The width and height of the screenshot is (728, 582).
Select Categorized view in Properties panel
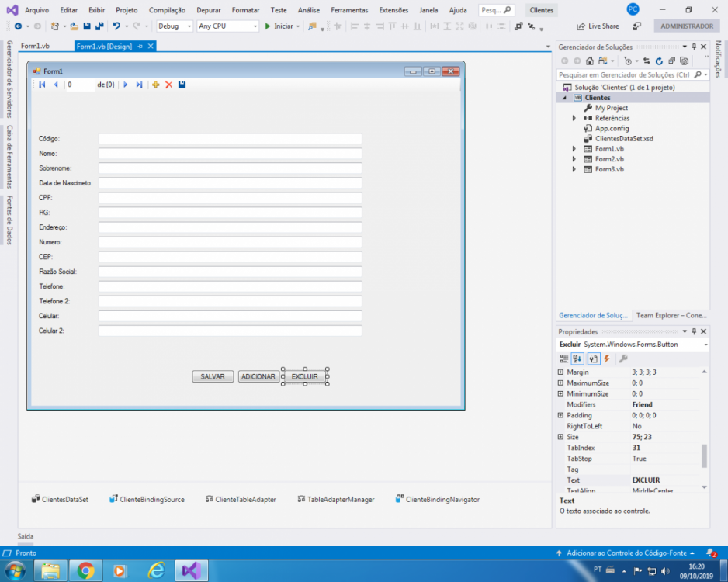click(x=563, y=359)
